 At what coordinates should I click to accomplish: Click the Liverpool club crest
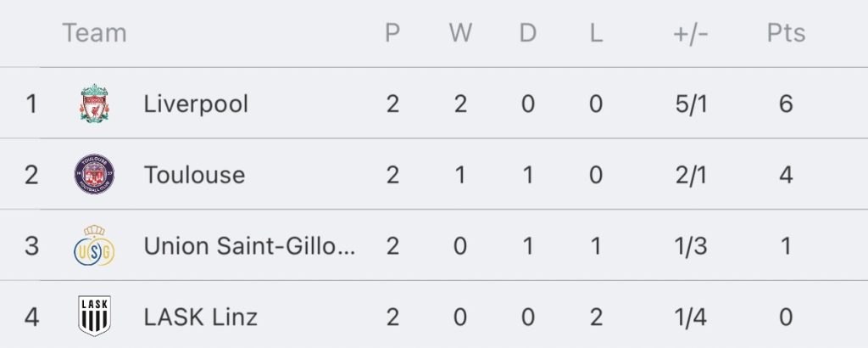point(94,104)
